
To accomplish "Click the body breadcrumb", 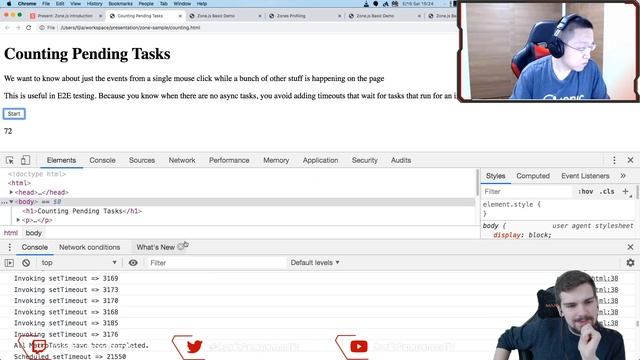I will tap(33, 233).
